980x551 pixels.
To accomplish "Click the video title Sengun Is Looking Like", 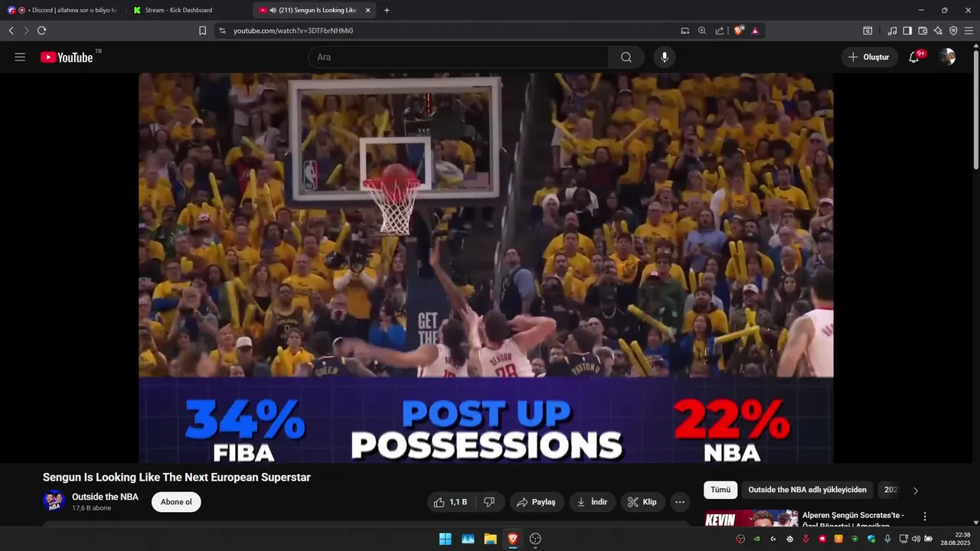I will pos(177,477).
